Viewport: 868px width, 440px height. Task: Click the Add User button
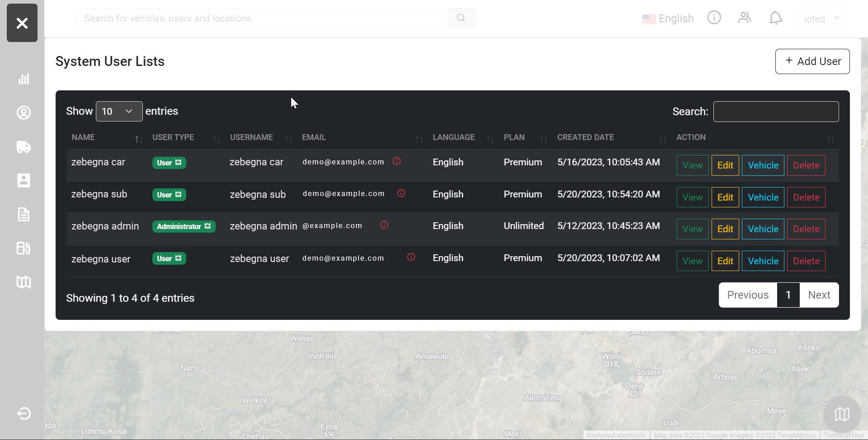point(812,61)
